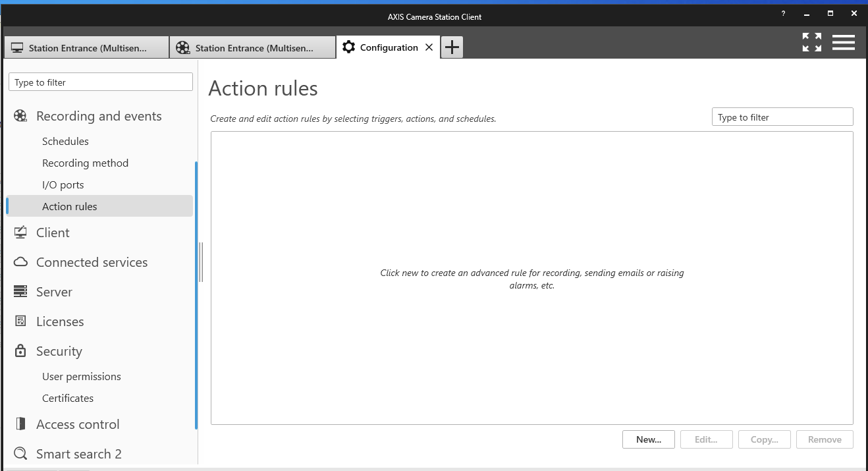Click the Licenses icon in sidebar
This screenshot has height=471, width=868.
point(20,321)
